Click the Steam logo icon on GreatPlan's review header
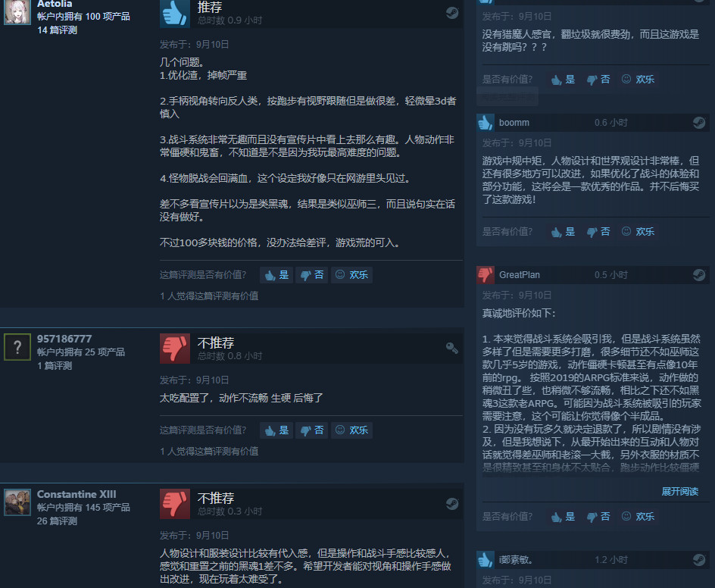Image resolution: width=715 pixels, height=588 pixels. coord(699,274)
